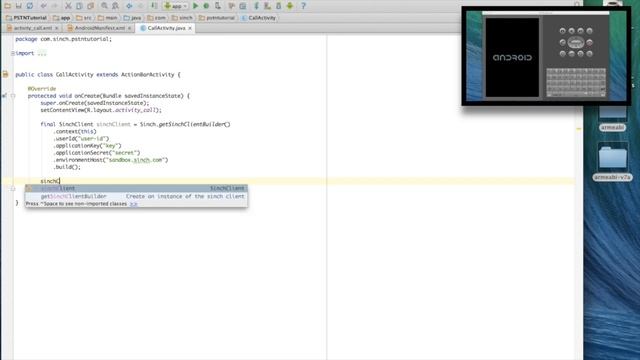Click the Find magnifier icon
The height and width of the screenshot is (360, 640).
pos(104,6)
